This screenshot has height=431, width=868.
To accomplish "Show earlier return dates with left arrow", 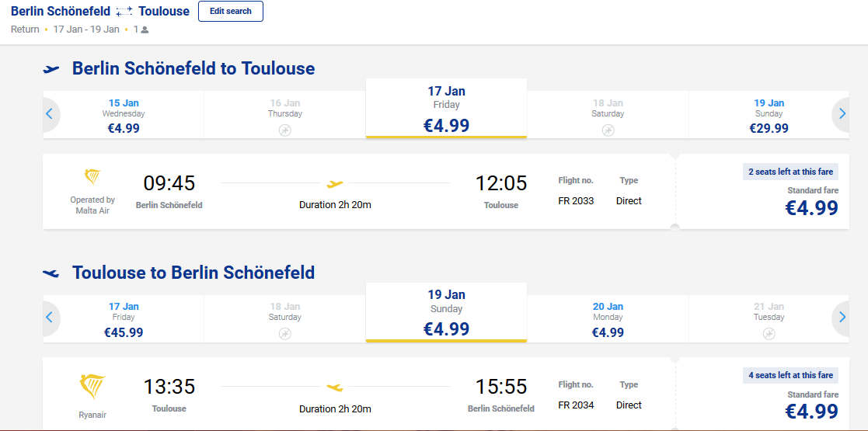I will [49, 317].
